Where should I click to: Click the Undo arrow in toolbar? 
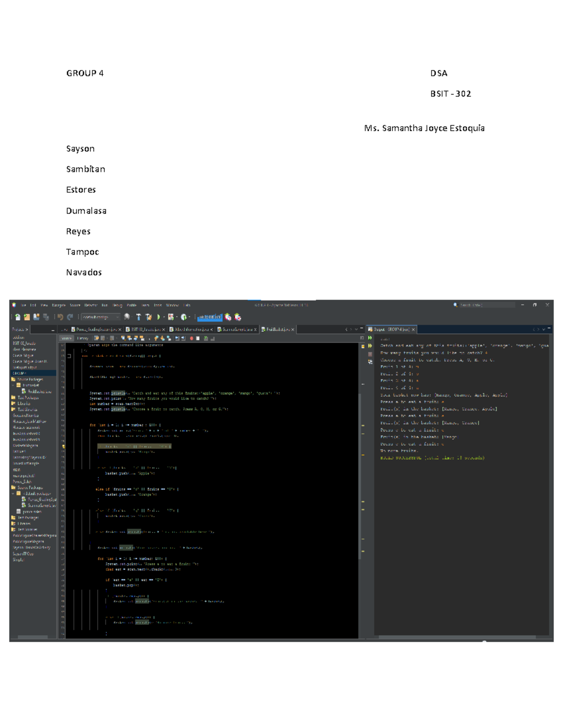coord(60,317)
